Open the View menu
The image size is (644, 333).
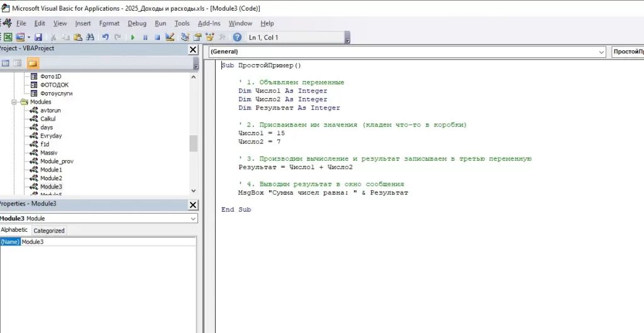point(60,23)
